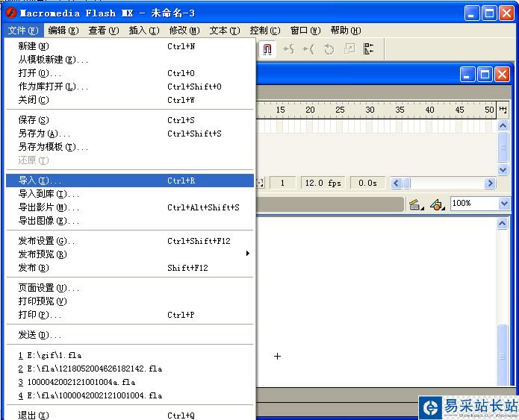519x420 pixels.
Task: Click the Flash application icon in title bar
Action: pos(11,13)
